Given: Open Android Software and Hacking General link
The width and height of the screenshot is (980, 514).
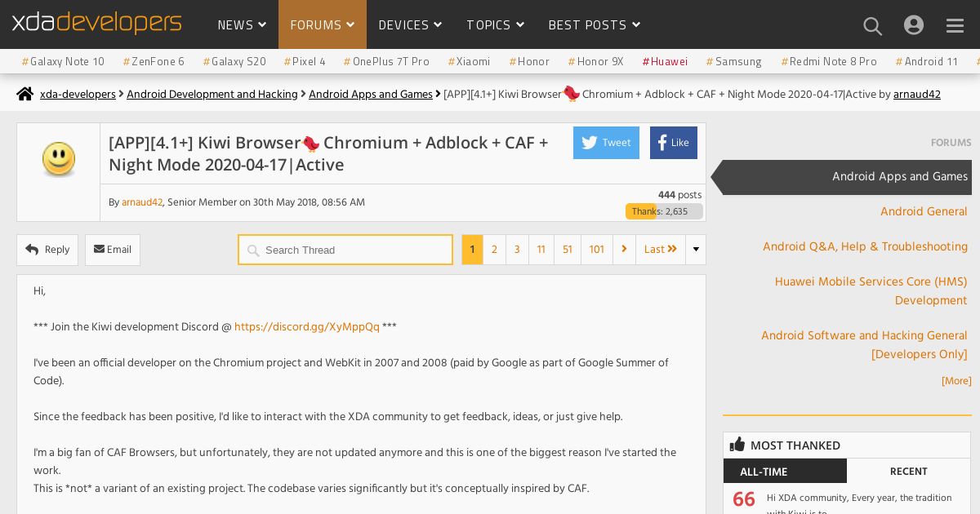Looking at the screenshot, I should point(864,345).
